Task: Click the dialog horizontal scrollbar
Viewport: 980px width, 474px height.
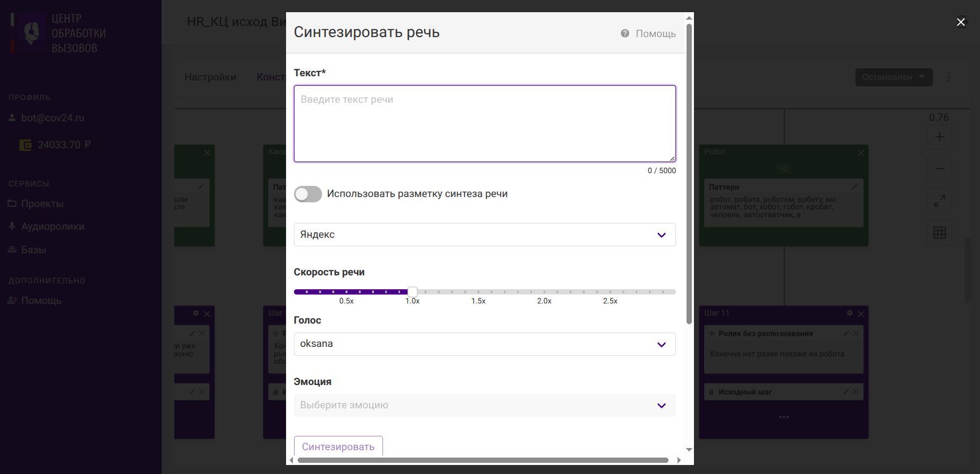Action: 483,460
